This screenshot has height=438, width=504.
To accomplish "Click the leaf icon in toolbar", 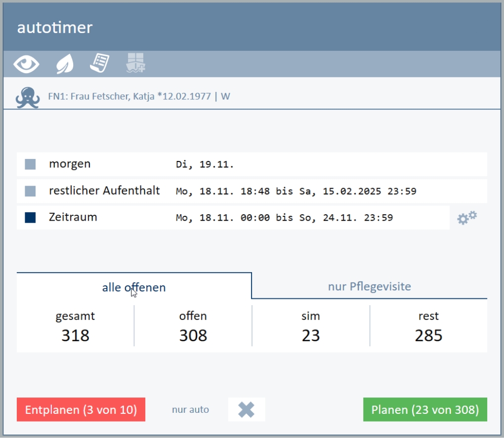I will (65, 64).
